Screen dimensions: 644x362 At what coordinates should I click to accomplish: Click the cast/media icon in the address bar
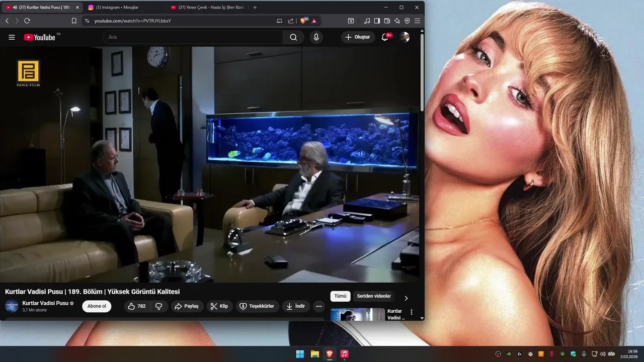tap(280, 21)
